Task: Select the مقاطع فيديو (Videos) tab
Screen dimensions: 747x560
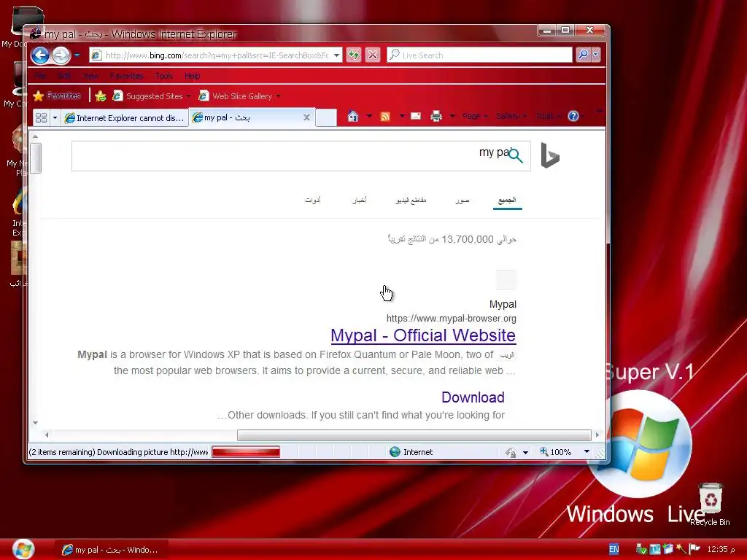Action: tap(411, 200)
